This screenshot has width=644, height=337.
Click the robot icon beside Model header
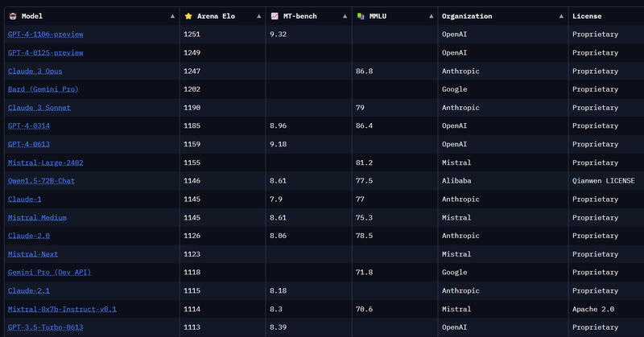[x=13, y=16]
